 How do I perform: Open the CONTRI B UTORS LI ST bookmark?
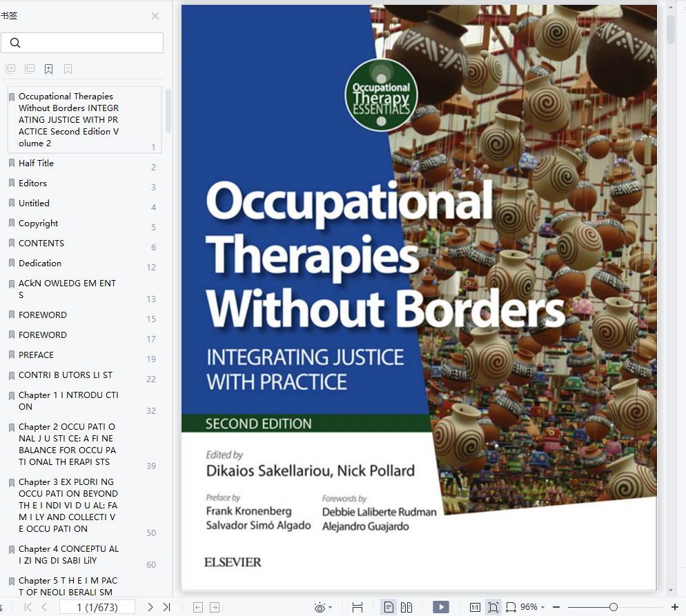click(x=66, y=375)
